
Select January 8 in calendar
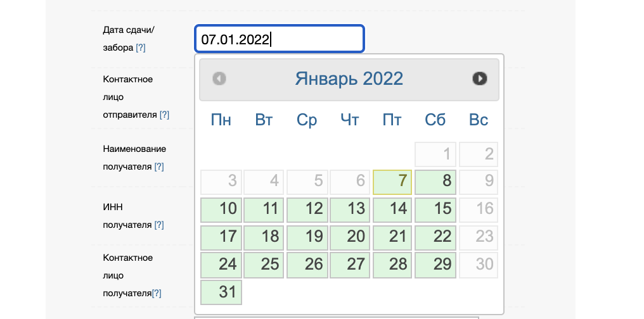pos(435,182)
